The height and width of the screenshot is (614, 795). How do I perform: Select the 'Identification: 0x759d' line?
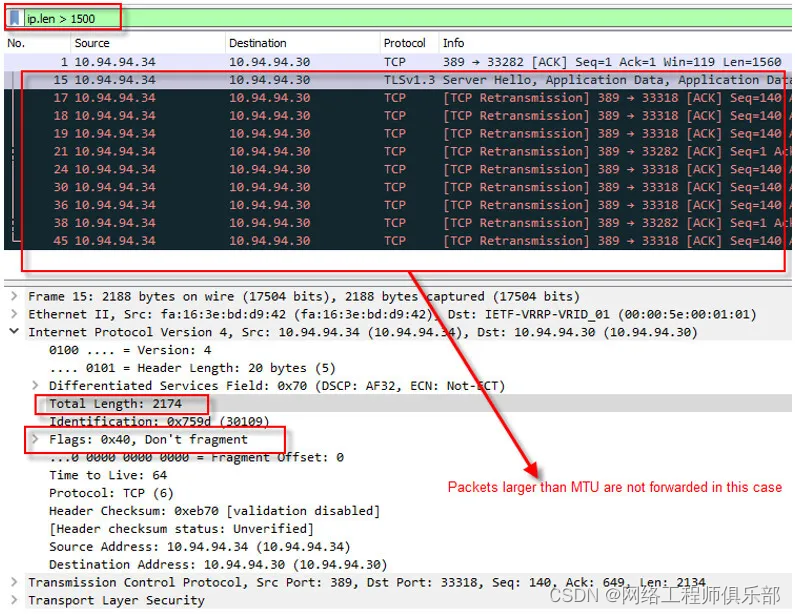pyautogui.click(x=159, y=421)
